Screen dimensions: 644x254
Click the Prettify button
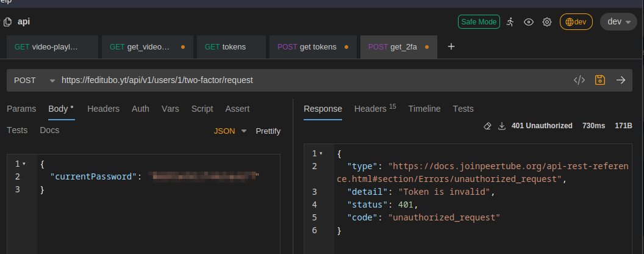click(x=268, y=131)
